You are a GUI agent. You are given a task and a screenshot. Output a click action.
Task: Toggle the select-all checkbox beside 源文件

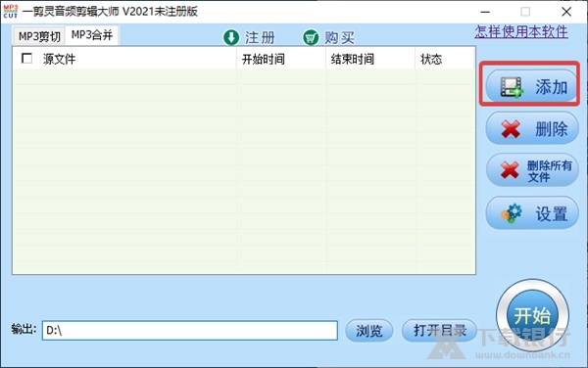coord(27,59)
